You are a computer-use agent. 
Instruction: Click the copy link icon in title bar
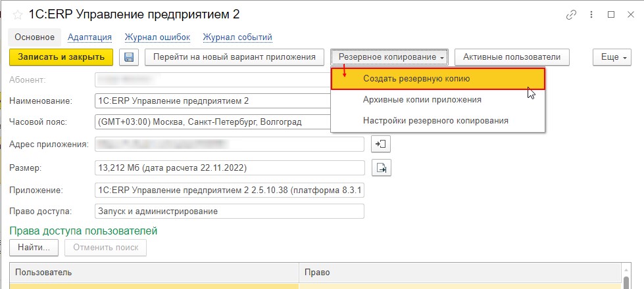coord(571,14)
